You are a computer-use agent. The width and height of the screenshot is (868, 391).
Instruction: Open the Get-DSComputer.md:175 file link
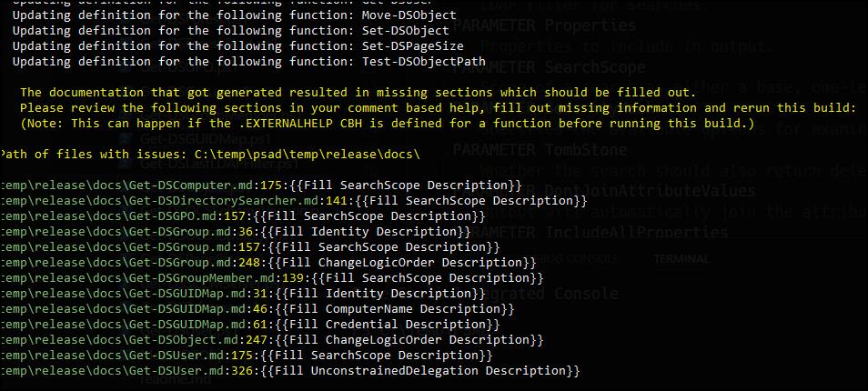(x=118, y=185)
